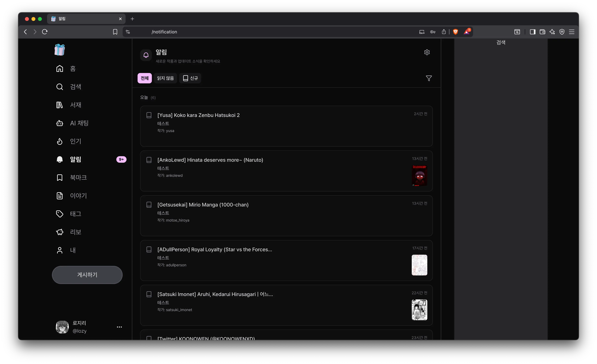Open notification settings gear icon

pos(427,52)
